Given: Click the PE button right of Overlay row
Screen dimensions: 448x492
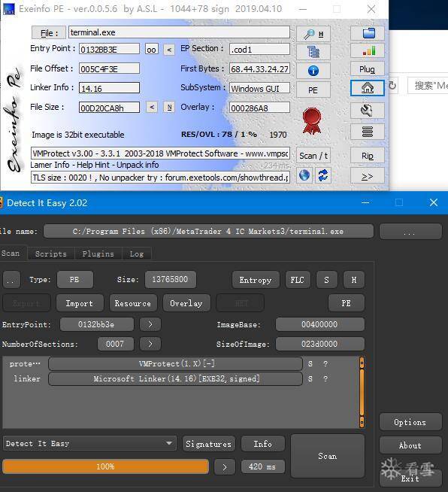Looking at the screenshot, I should click(347, 303).
